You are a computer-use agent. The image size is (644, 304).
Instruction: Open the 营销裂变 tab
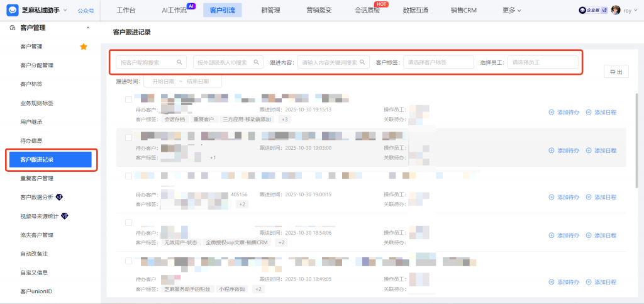click(x=319, y=11)
